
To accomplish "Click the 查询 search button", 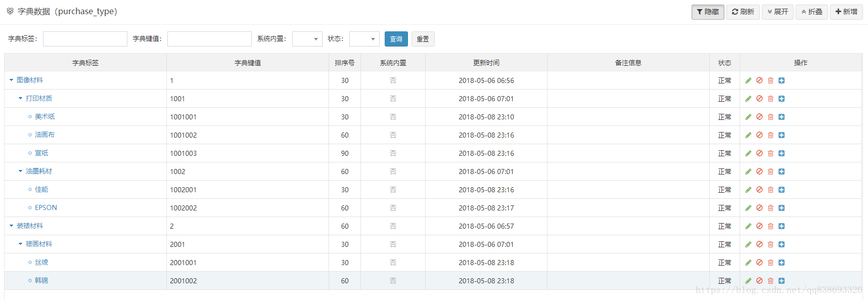I will pyautogui.click(x=396, y=39).
